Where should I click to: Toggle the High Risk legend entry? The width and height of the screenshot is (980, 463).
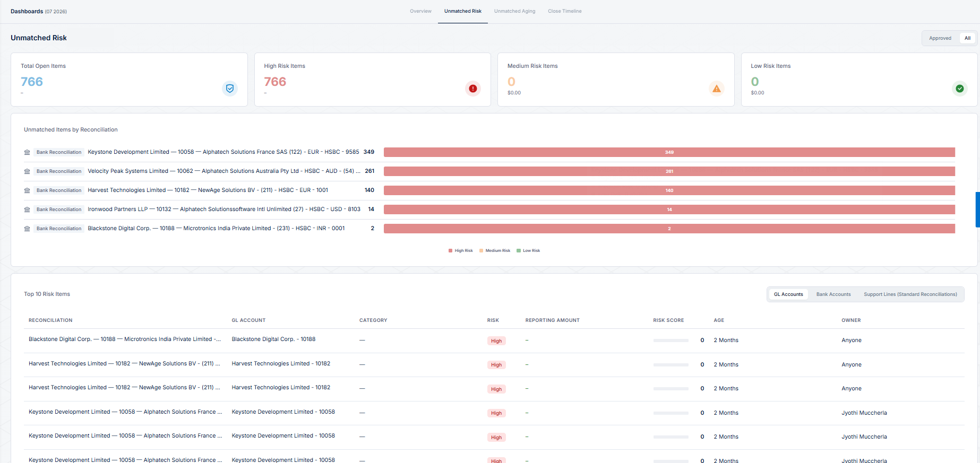click(x=461, y=251)
